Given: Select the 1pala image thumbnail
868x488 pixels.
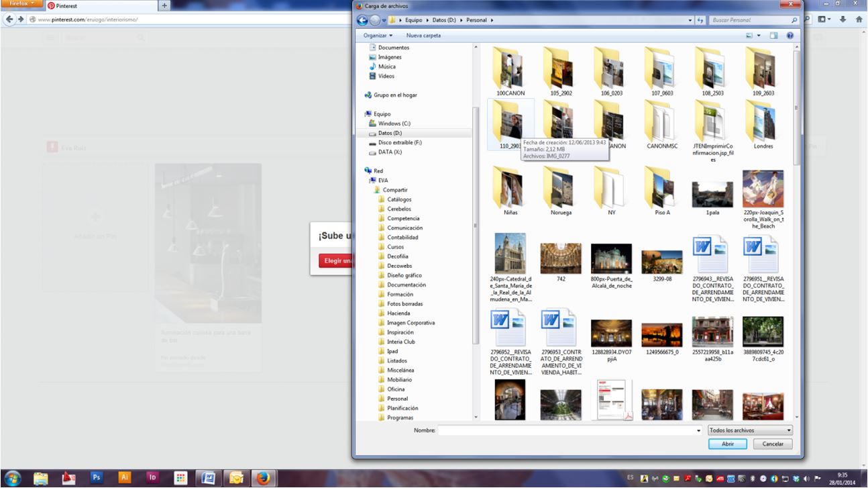Looking at the screenshot, I should pos(712,195).
